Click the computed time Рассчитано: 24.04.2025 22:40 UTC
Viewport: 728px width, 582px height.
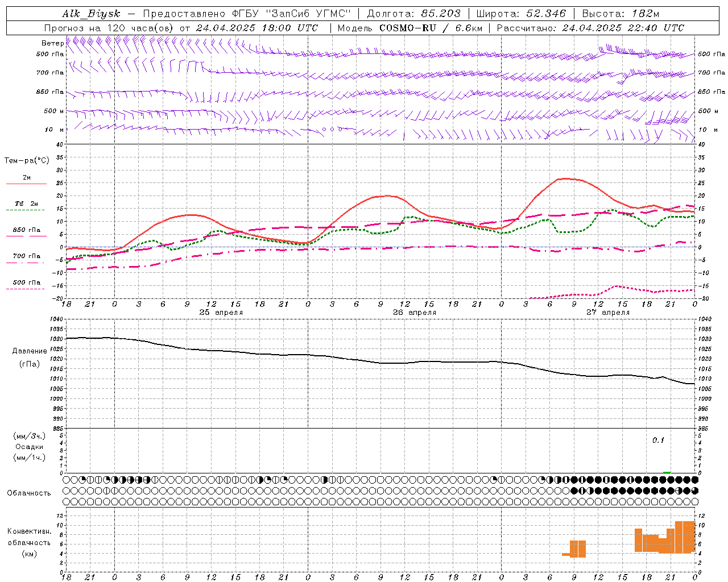(x=590, y=27)
